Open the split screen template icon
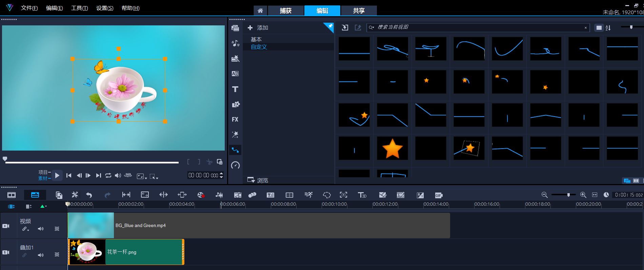This screenshot has height=270, width=644. click(x=289, y=195)
